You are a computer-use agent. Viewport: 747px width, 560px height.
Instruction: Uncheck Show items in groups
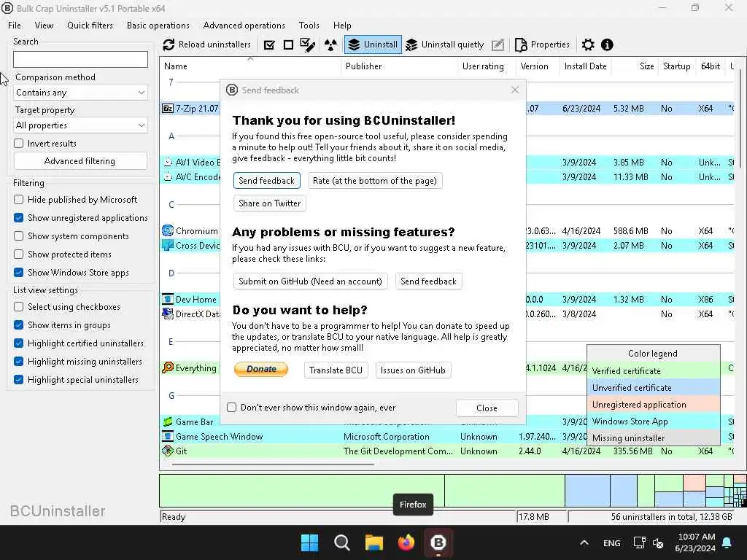[x=18, y=324]
